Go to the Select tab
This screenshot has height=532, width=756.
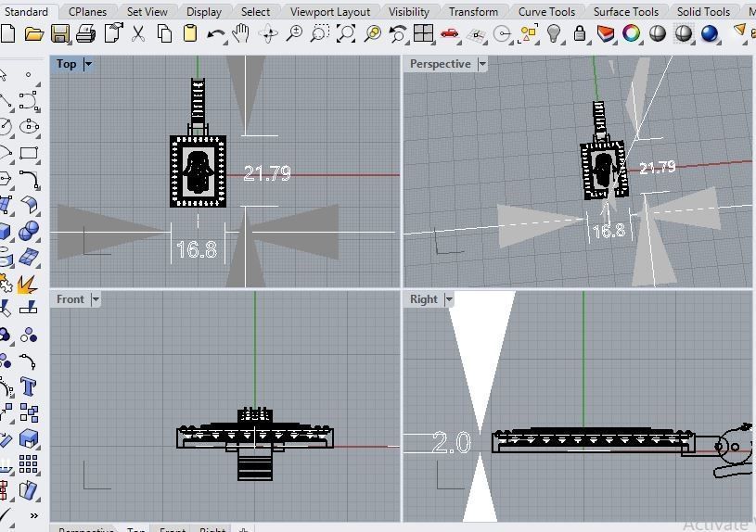(255, 11)
